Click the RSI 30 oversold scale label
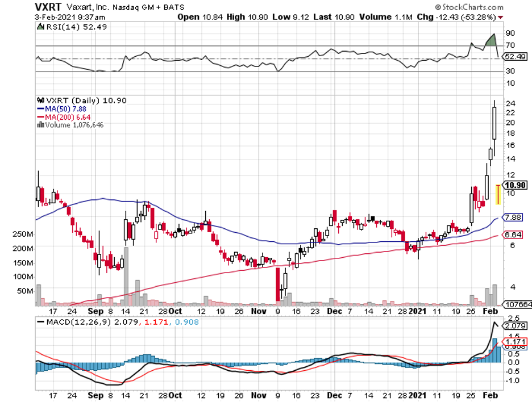Viewport: 532px width, 402px height. tap(510, 71)
